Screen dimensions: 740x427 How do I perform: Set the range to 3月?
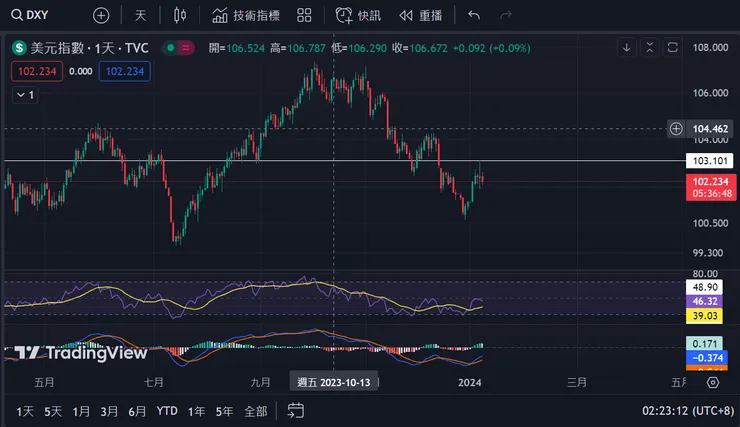tap(109, 411)
